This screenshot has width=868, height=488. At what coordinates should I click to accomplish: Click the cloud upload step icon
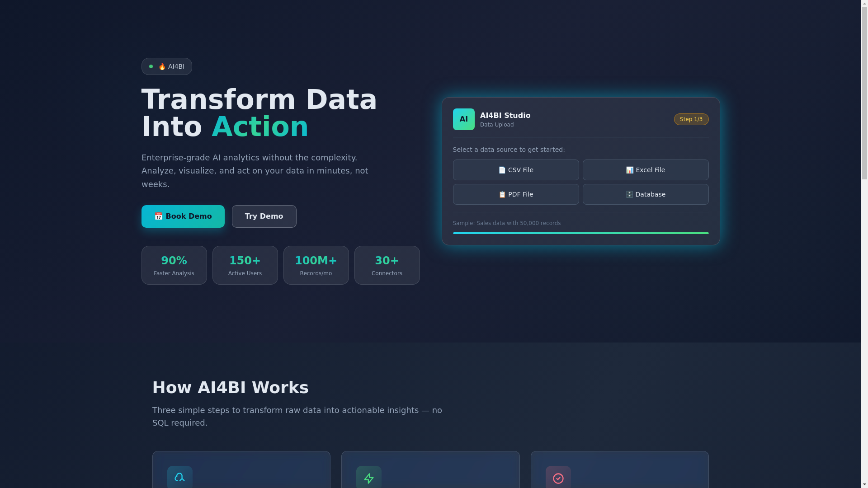tap(179, 477)
